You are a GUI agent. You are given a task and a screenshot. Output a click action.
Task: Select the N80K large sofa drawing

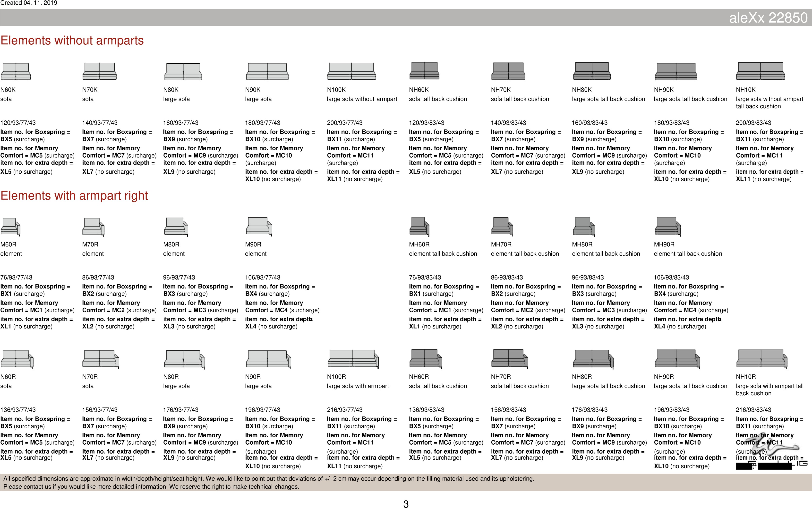click(x=183, y=71)
